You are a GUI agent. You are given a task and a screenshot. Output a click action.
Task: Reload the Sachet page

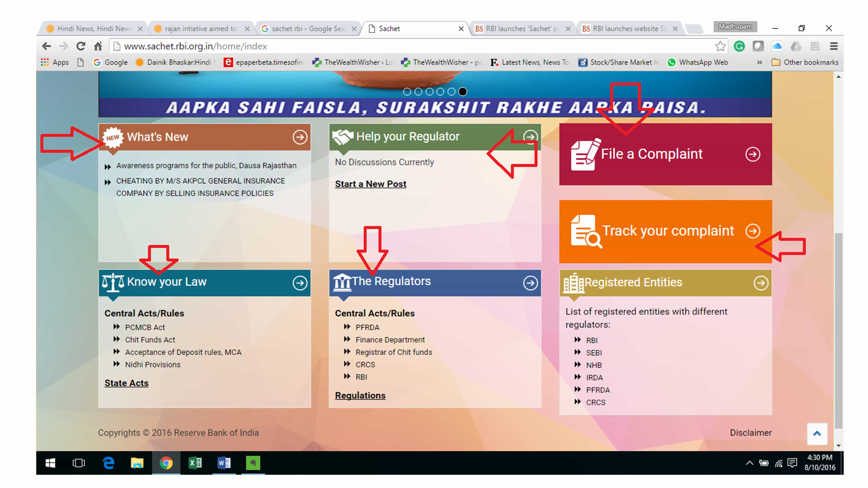point(81,46)
